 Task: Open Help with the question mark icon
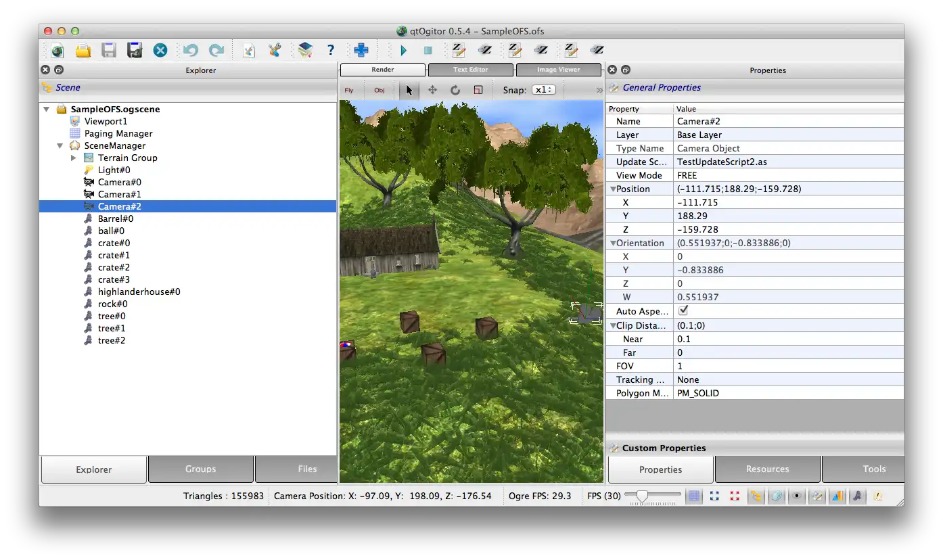tap(330, 50)
